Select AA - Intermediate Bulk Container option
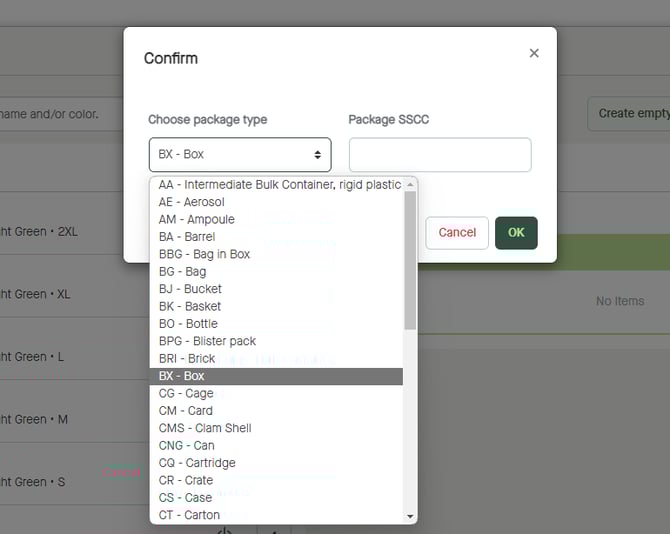The height and width of the screenshot is (534, 670). click(279, 185)
